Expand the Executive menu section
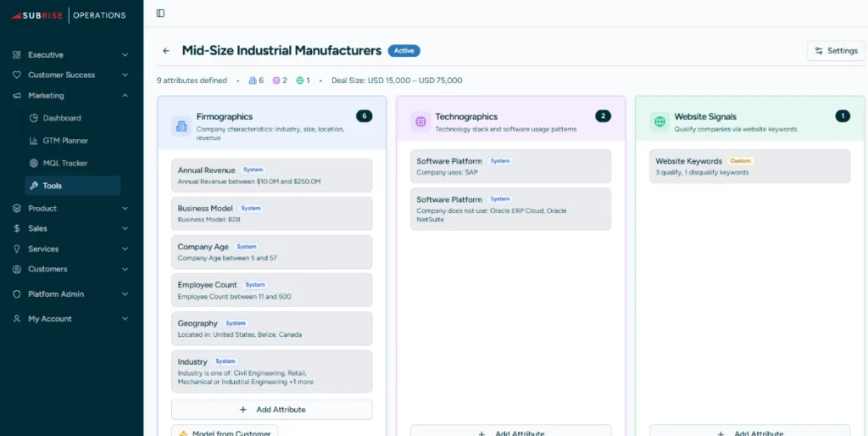Viewport: 868px width, 436px height. coord(70,55)
